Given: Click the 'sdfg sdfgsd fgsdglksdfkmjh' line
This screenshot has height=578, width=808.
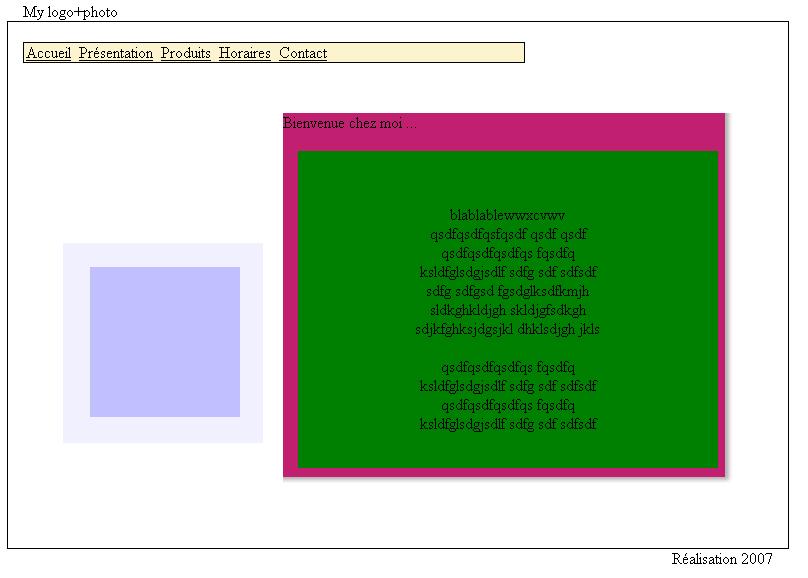Looking at the screenshot, I should 508,292.
